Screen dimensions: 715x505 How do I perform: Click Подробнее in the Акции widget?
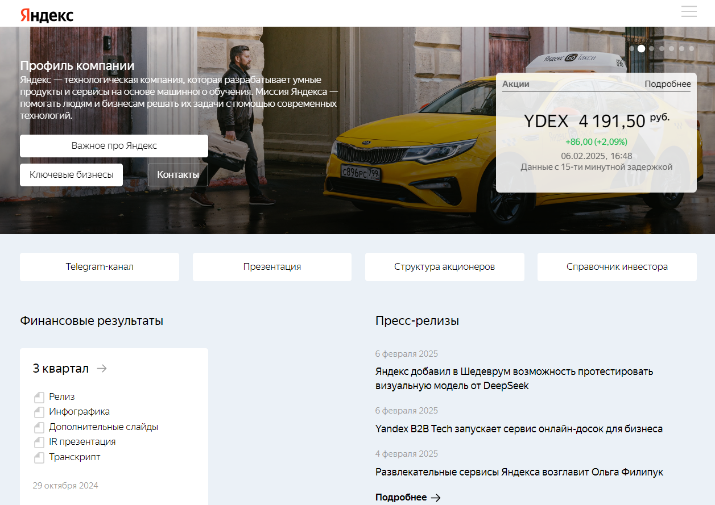[668, 84]
